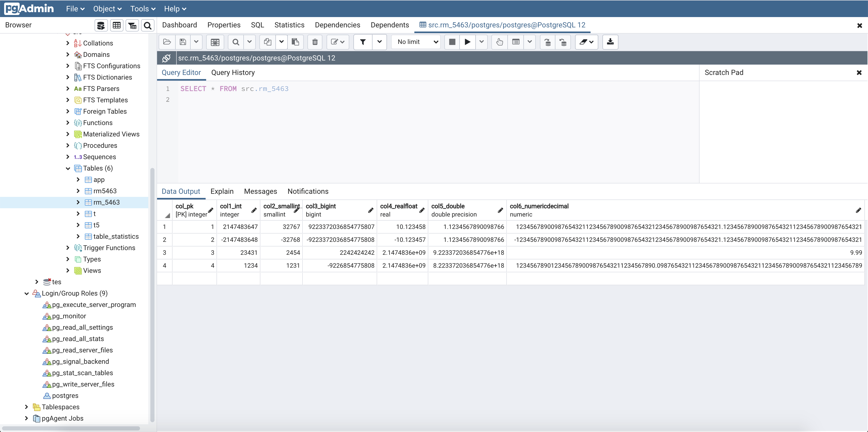The image size is (868, 432).
Task: Click the pencil edit icon on col6_numericdecimal header
Action: pos(858,210)
